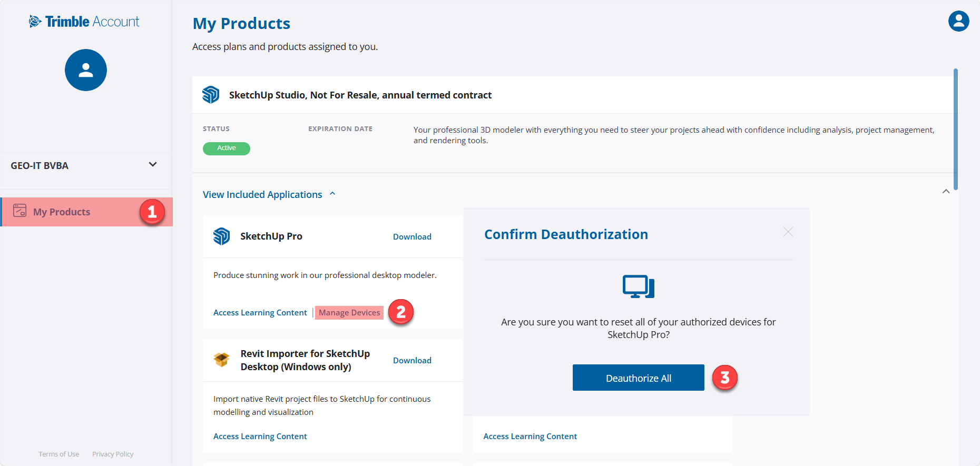Open Access Learning Content below the dialog
Viewport: 980px width, 466px height.
tap(530, 437)
